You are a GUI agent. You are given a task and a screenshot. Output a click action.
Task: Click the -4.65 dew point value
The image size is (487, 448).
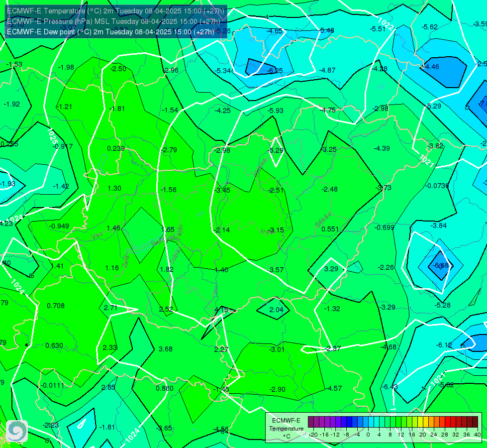(x=275, y=31)
